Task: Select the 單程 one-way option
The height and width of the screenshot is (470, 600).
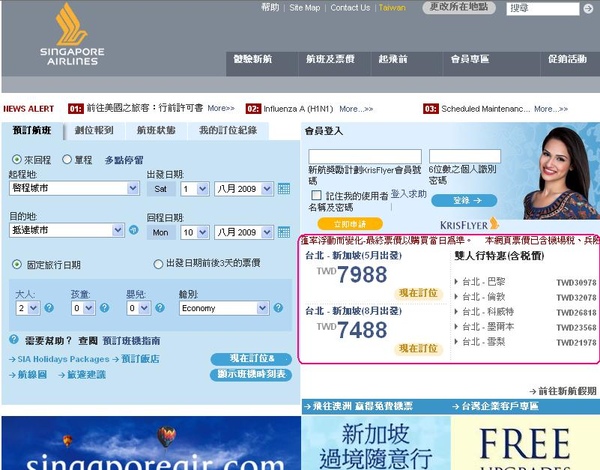Action: 67,159
